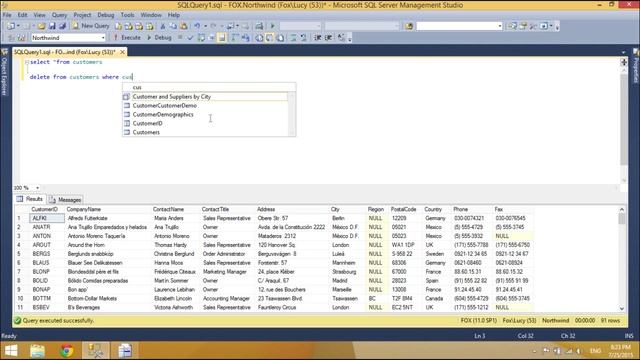Screen dimensions: 640x360
Task: Click Uncomment Selected Lines icon
Action: pos(304,38)
